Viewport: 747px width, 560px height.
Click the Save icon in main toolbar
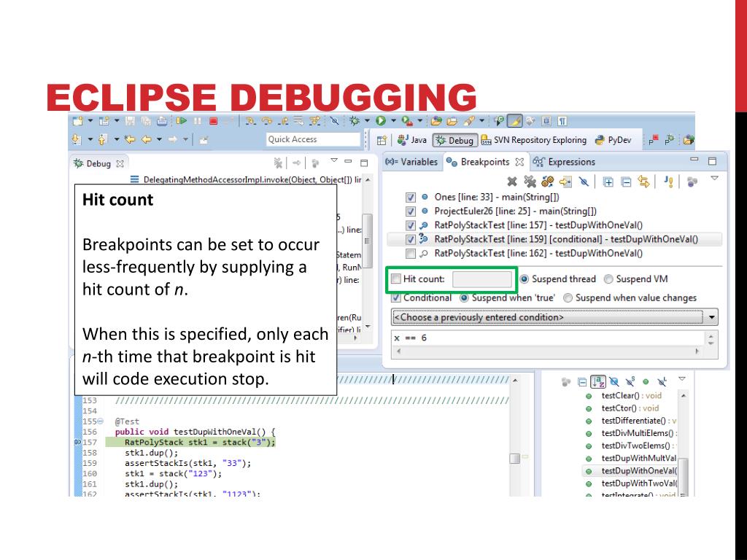tap(130, 121)
